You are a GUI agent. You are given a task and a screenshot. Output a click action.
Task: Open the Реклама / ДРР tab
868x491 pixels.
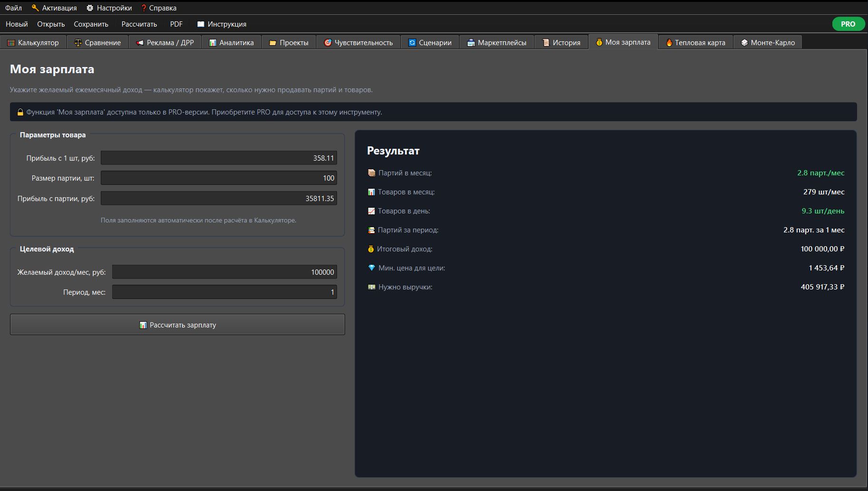tap(165, 42)
